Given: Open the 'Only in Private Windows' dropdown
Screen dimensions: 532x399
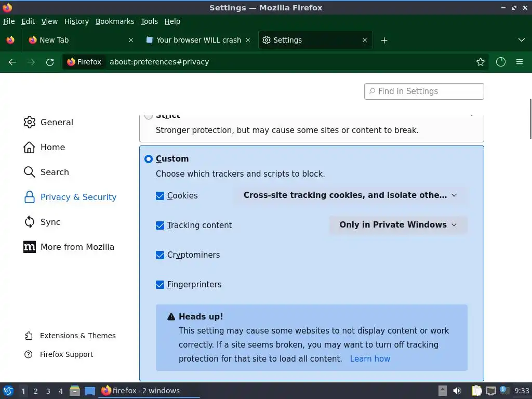Looking at the screenshot, I should coord(398,225).
